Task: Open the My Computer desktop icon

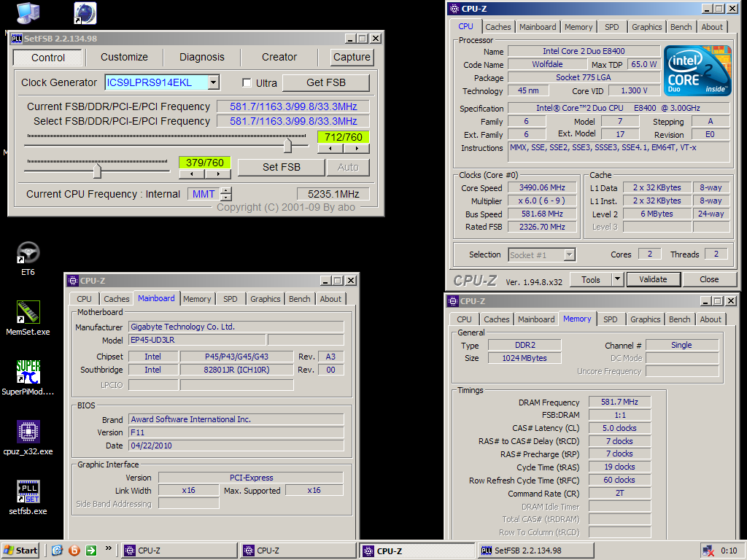Action: [x=28, y=13]
